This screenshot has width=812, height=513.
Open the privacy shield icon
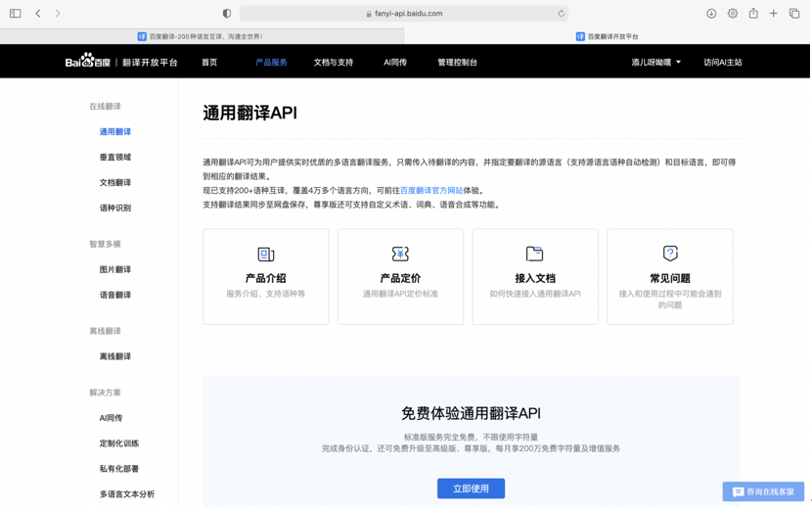[227, 14]
